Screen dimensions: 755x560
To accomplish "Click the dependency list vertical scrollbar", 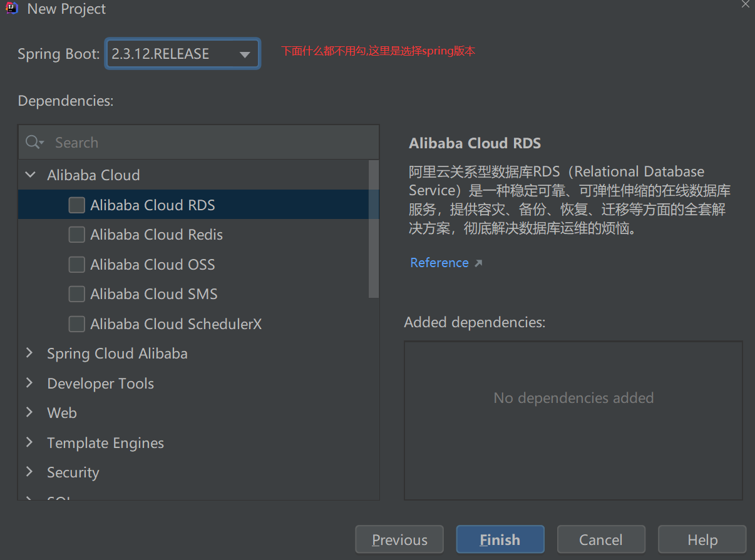I will (x=374, y=229).
